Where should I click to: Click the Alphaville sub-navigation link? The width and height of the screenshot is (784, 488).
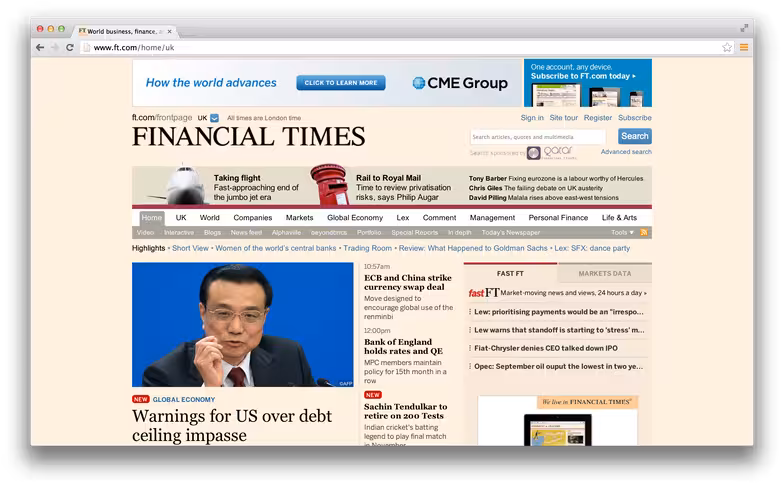[286, 232]
